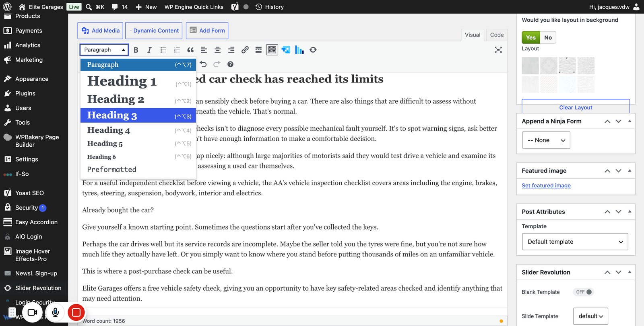
Task: Open the Set featured image link
Action: click(x=546, y=186)
